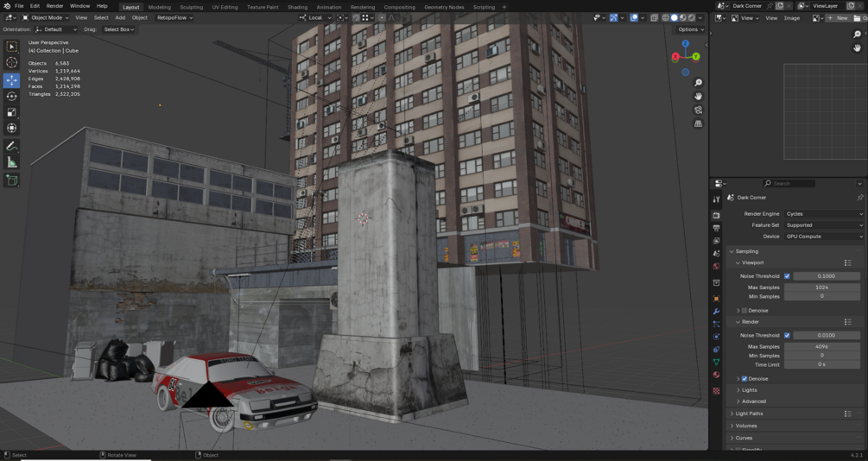Viewport: 868px width, 461px height.
Task: Open the Tool properties tab
Action: coord(716,199)
